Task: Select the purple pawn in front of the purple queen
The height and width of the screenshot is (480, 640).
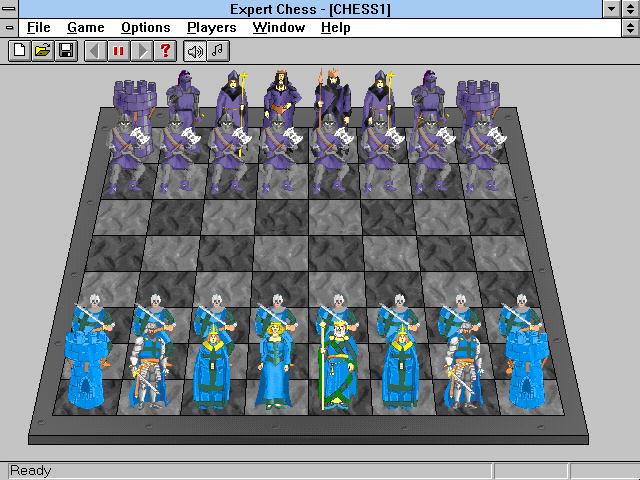Action: [280, 154]
